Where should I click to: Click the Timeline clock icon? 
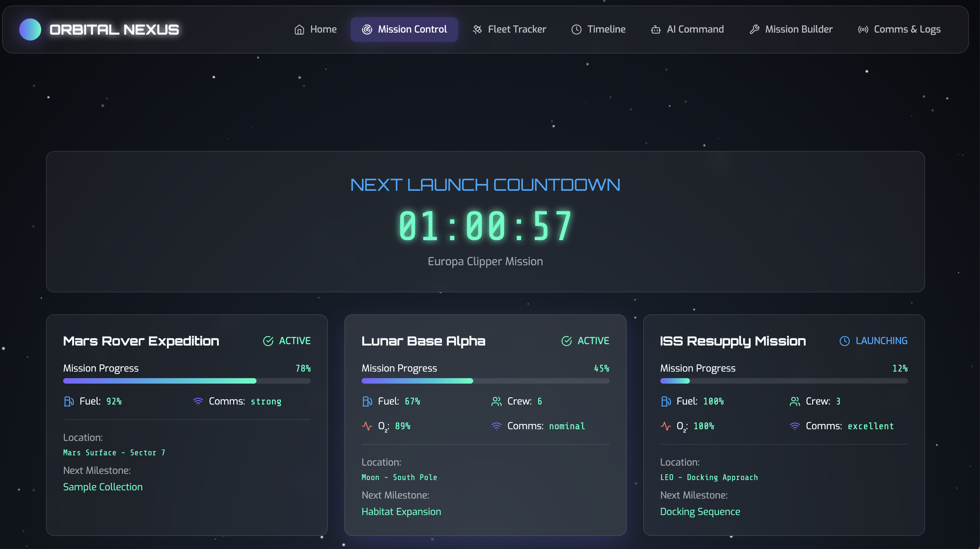576,29
